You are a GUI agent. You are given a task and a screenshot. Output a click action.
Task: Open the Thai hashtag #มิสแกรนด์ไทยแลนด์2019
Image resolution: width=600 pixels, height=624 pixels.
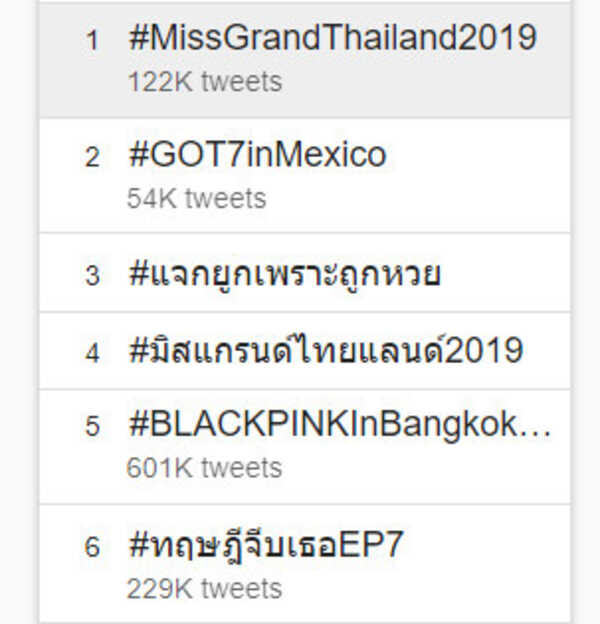coord(326,350)
